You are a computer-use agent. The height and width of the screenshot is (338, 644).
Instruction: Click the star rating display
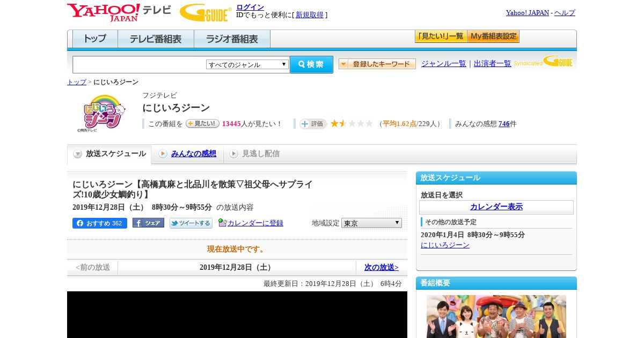coord(352,124)
